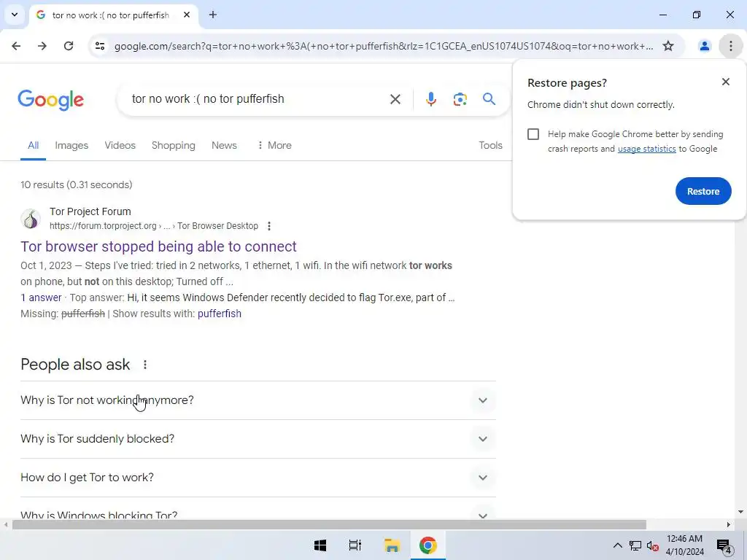This screenshot has width=747, height=560.
Task: Open Chrome's three-dot menu
Action: 731,46
